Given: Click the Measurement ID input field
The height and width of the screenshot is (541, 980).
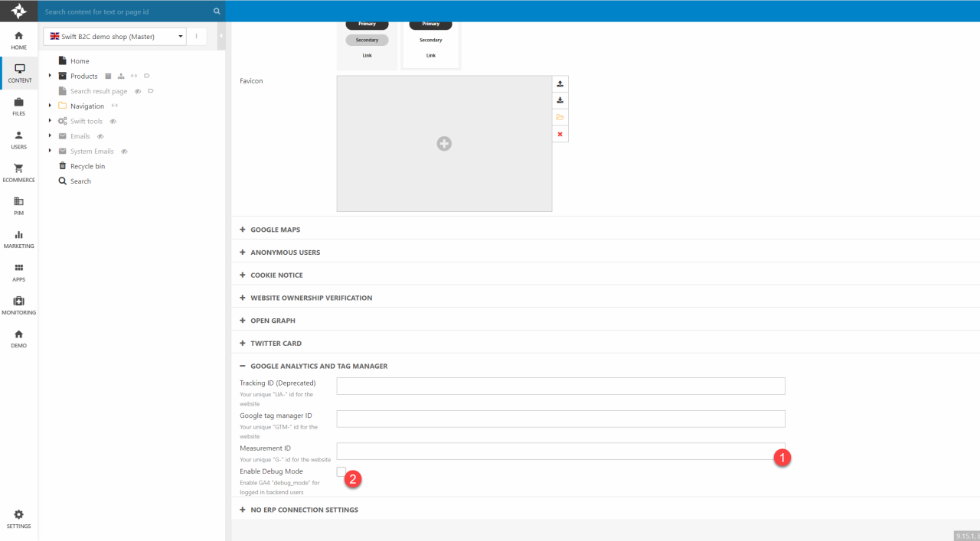Looking at the screenshot, I should tap(560, 451).
